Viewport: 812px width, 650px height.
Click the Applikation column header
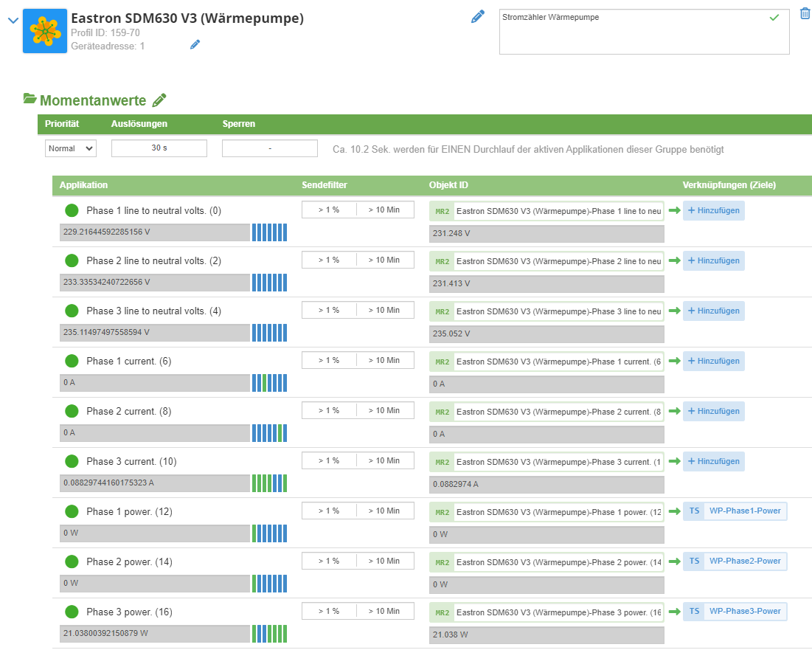click(83, 185)
